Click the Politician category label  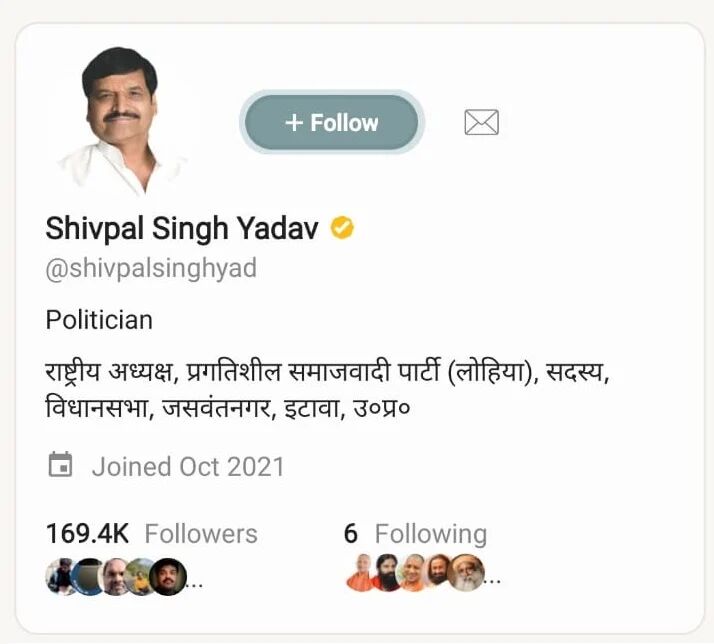99,320
